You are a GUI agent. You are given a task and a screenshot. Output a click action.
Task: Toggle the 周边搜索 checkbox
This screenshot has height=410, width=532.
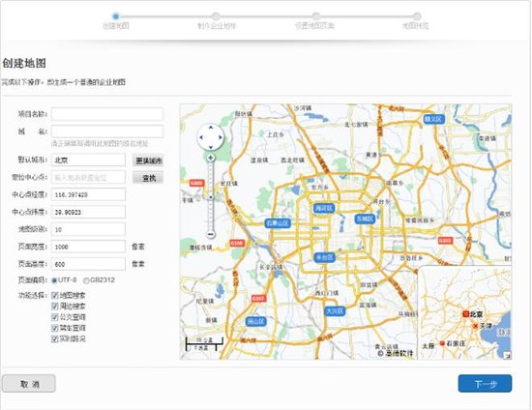(x=54, y=307)
